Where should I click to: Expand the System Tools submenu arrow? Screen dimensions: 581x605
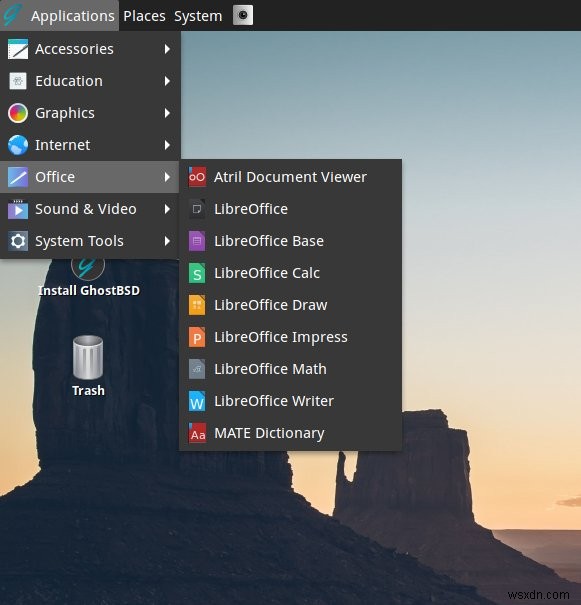(167, 241)
